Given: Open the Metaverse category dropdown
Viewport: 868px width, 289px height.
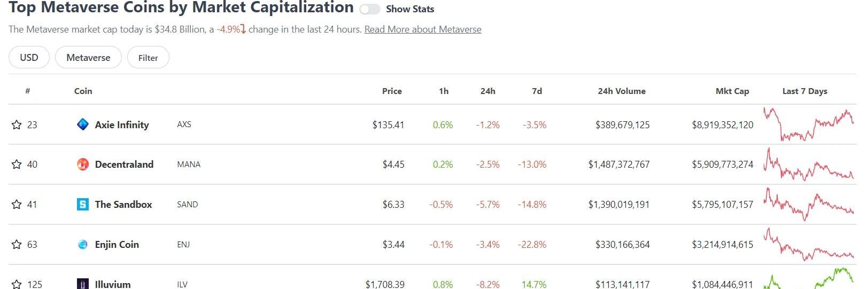Looking at the screenshot, I should (x=88, y=58).
